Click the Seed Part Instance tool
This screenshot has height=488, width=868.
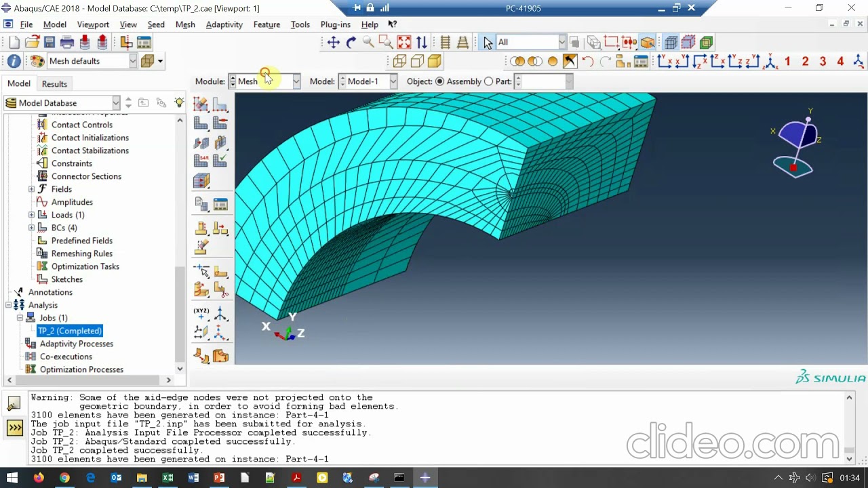point(201,104)
